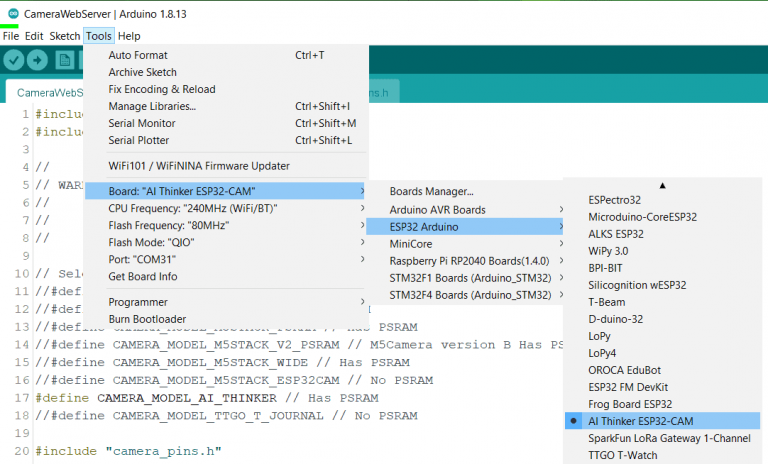Select AI Thinker ESP32-CAM board option

click(642, 421)
